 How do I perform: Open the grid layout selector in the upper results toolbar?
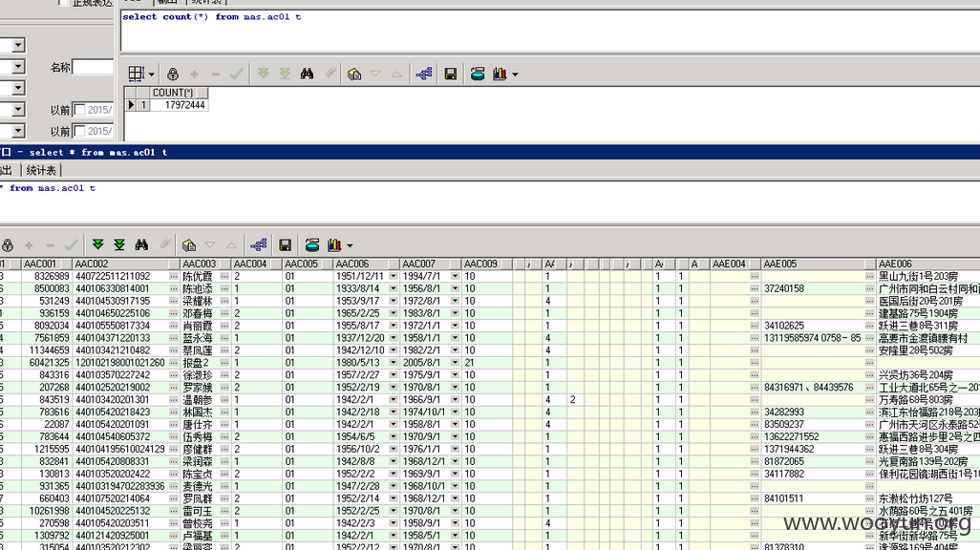coord(137,74)
